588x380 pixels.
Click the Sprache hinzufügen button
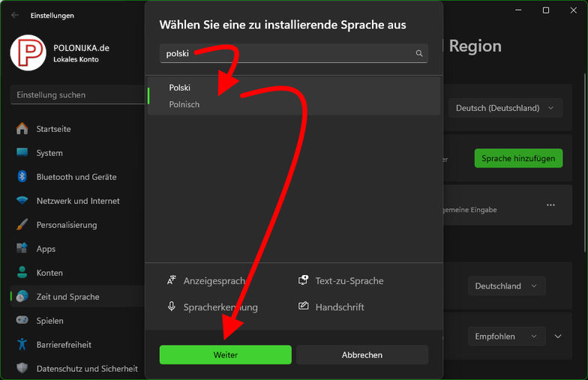(x=517, y=158)
